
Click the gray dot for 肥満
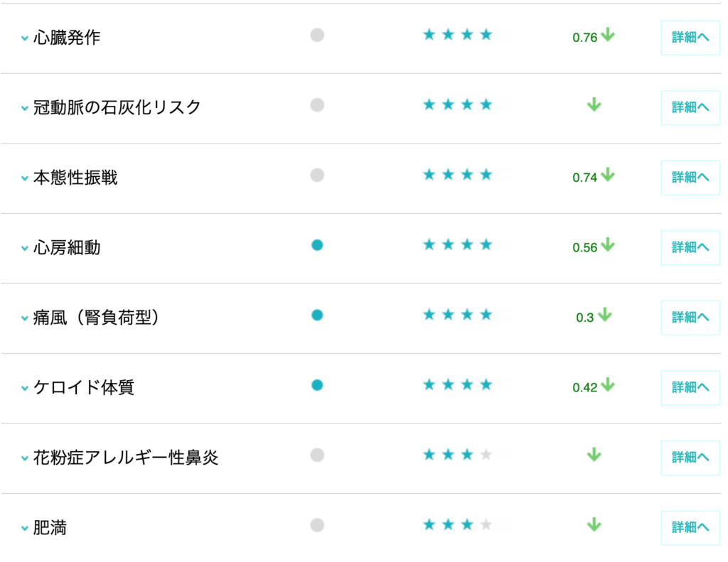coord(317,525)
